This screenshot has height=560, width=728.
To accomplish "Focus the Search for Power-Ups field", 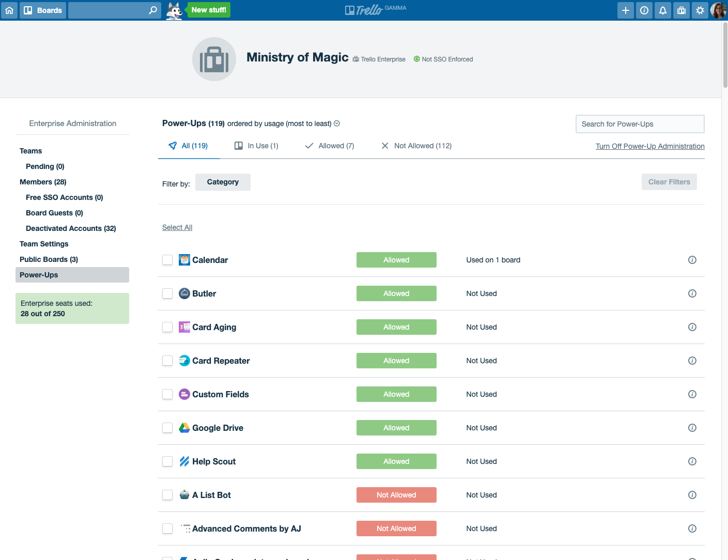I will click(640, 124).
